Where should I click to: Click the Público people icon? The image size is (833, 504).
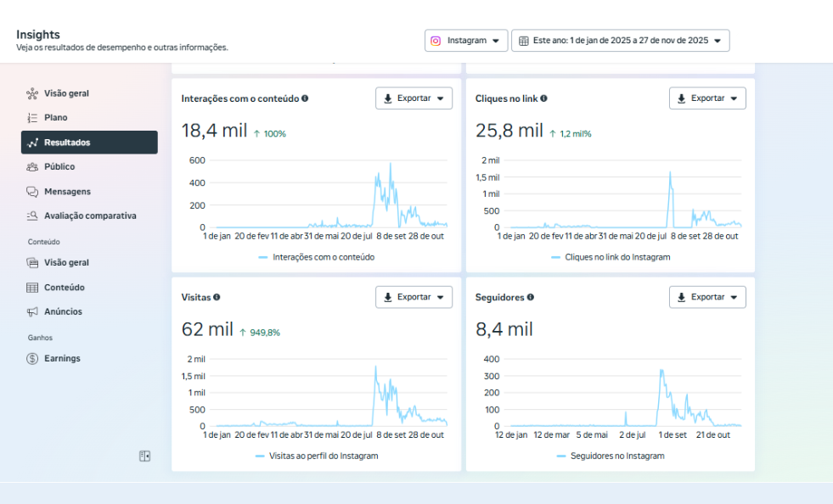tap(32, 167)
